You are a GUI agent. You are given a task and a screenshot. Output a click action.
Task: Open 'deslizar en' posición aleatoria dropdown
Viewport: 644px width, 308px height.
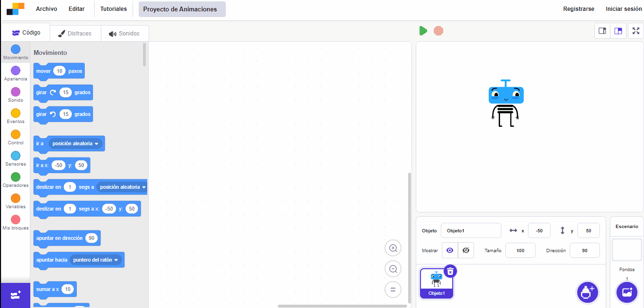pos(144,187)
